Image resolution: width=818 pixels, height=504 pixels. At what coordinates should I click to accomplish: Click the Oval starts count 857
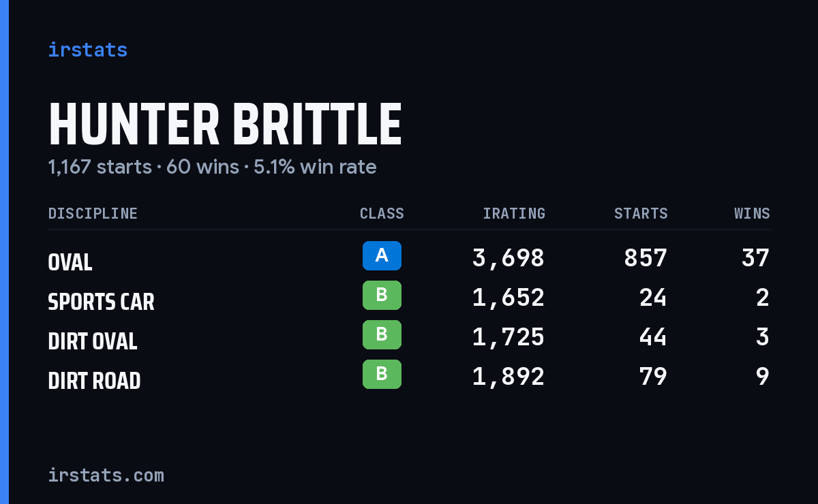646,258
